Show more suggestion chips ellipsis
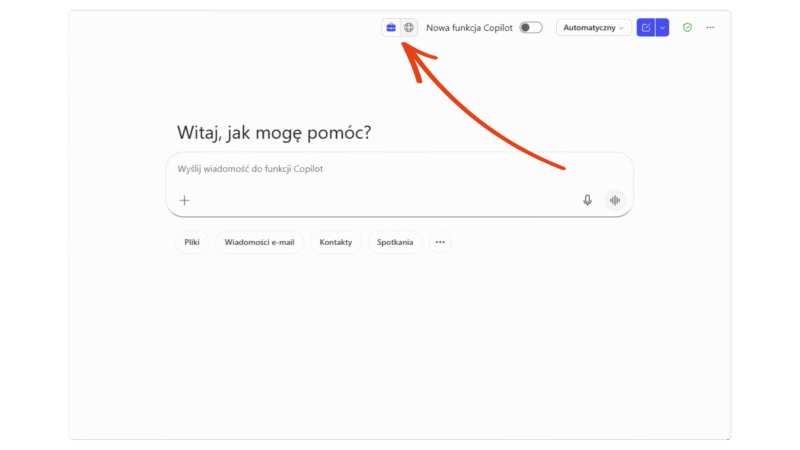 (440, 242)
